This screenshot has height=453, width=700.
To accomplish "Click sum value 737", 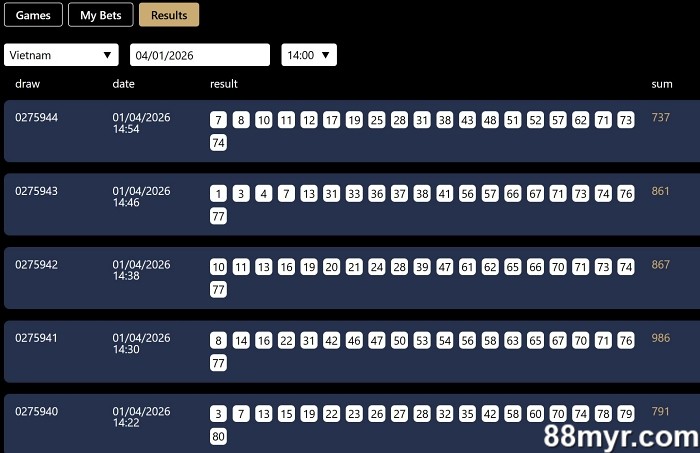I will click(660, 118).
